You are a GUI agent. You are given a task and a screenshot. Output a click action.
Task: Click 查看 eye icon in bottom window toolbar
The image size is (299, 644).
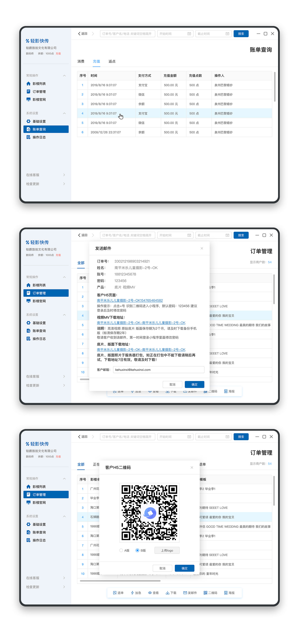pyautogui.click(x=150, y=593)
